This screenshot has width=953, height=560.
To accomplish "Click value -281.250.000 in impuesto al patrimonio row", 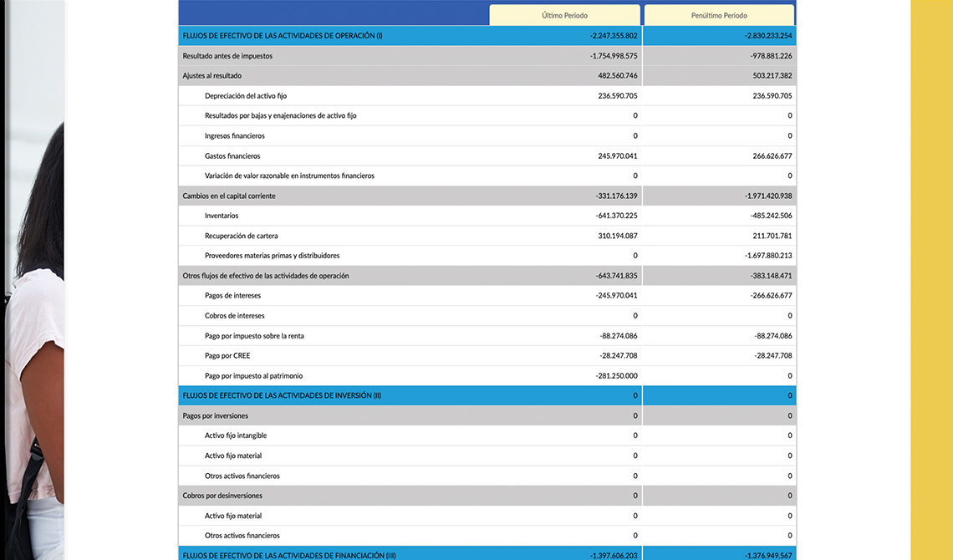I will [x=617, y=376].
